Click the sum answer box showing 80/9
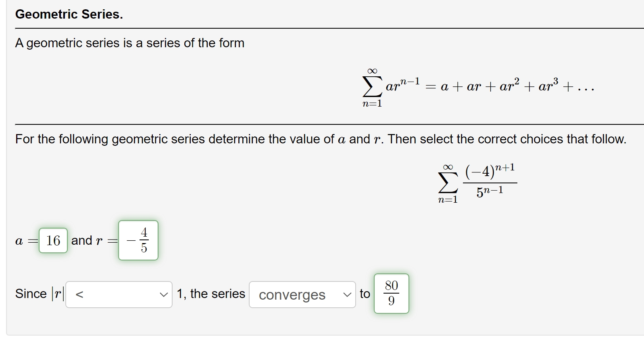Image resolution: width=644 pixels, height=338 pixels. [391, 294]
